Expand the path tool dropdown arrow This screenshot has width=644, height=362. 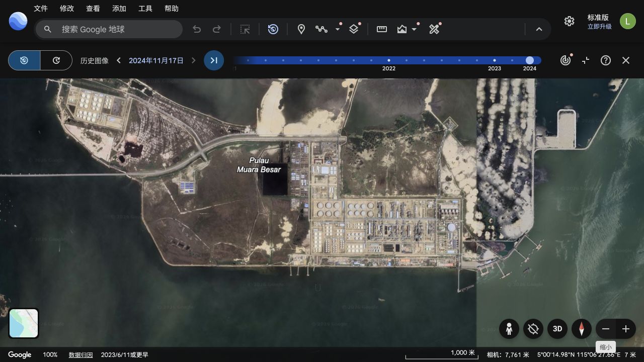(x=338, y=29)
